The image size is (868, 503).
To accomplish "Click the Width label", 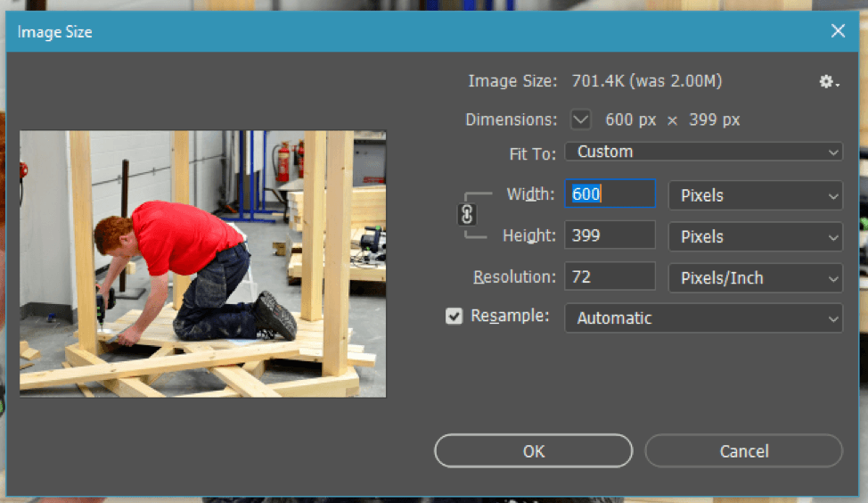I will pyautogui.click(x=530, y=194).
